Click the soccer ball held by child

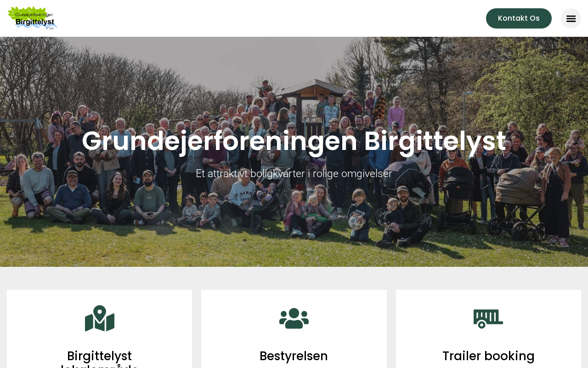coord(356,222)
